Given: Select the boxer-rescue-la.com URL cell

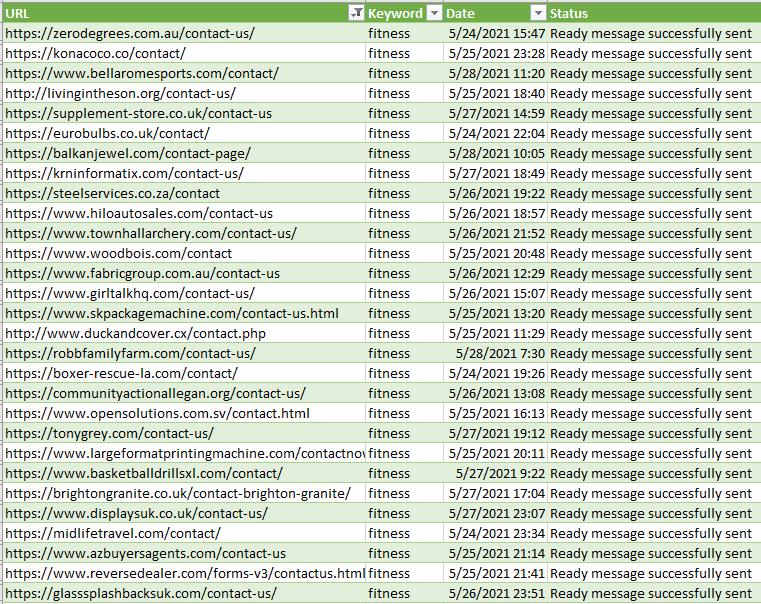Looking at the screenshot, I should tap(184, 374).
